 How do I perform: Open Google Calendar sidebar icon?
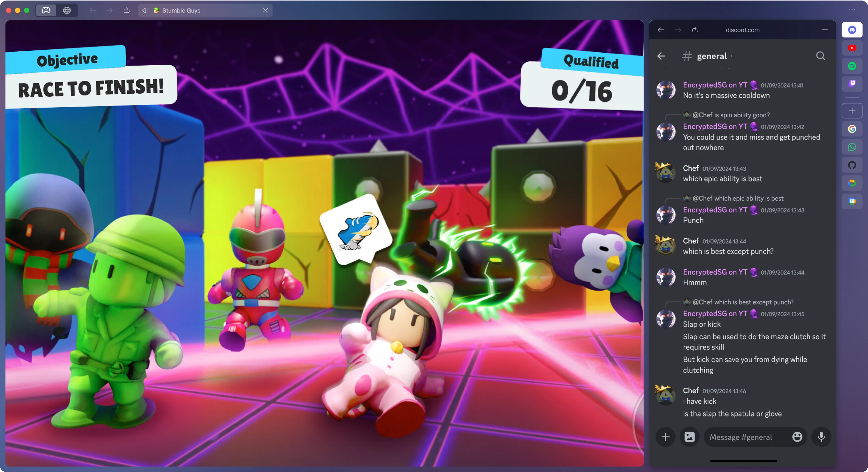point(852,201)
